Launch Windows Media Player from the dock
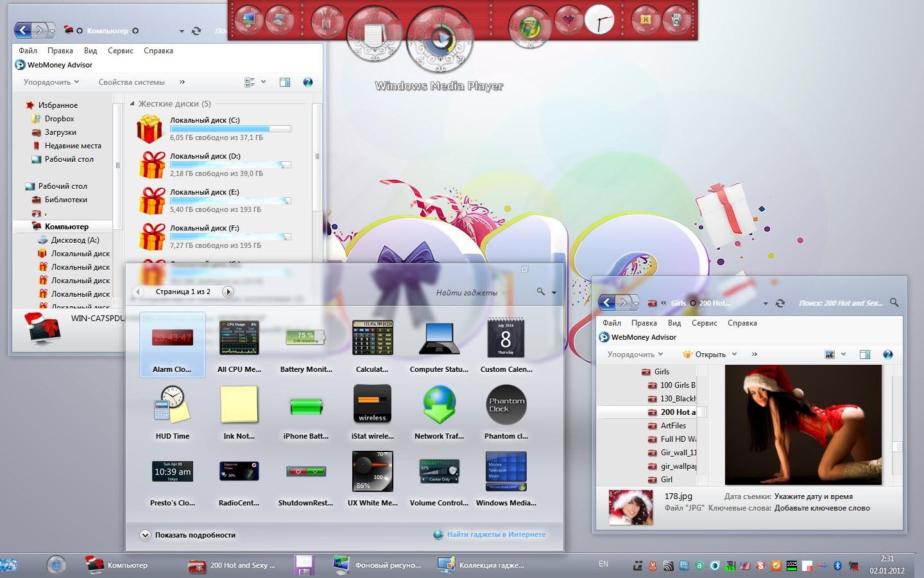The width and height of the screenshot is (924, 578). pos(440,39)
